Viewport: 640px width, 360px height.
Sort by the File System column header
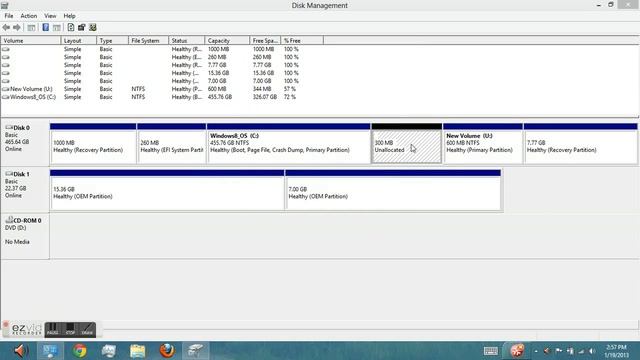tap(149, 41)
